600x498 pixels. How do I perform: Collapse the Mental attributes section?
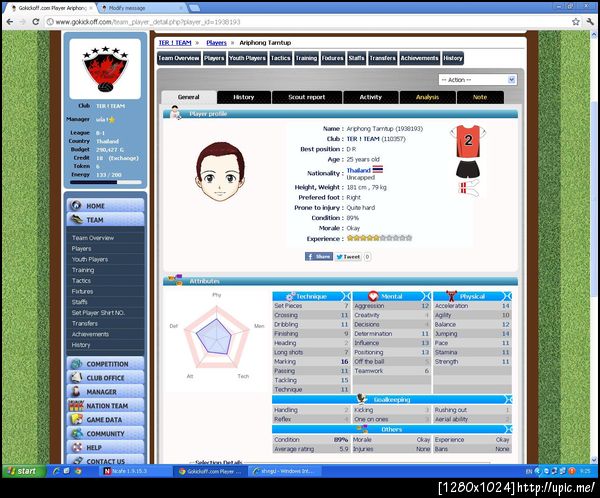[426, 296]
